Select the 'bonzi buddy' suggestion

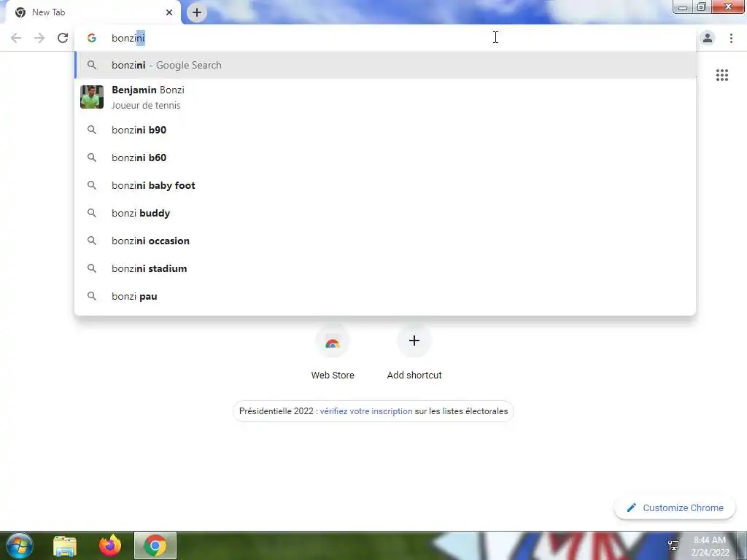(385, 213)
